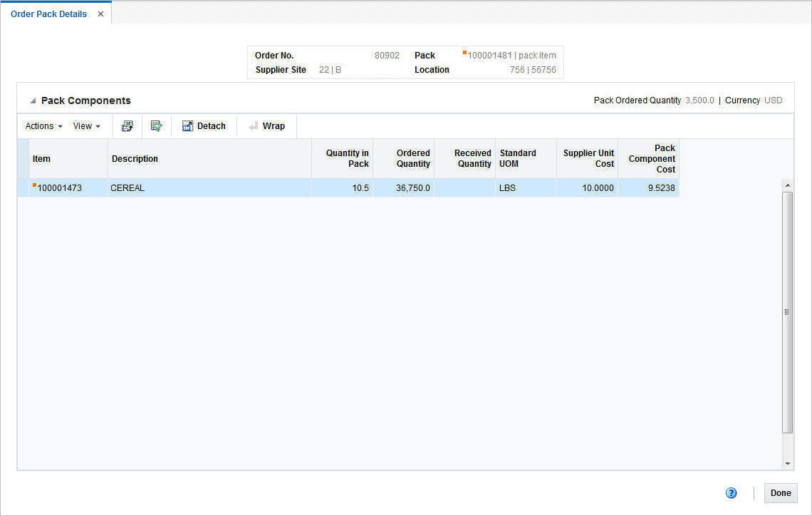Close the Order Pack Details tab
812x516 pixels.
pos(100,14)
